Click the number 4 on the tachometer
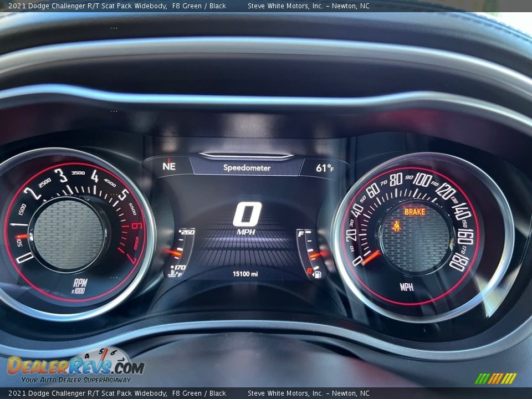The image size is (532, 399). tap(94, 176)
